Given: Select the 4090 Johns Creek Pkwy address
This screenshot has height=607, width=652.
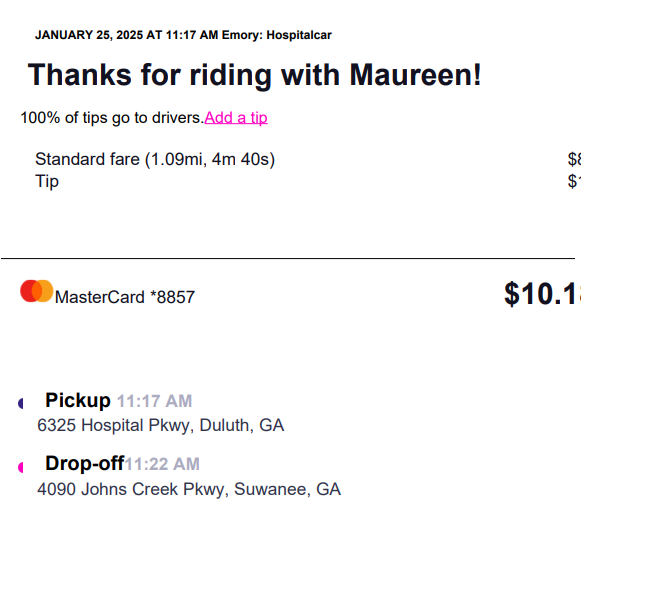Looking at the screenshot, I should (189, 490).
